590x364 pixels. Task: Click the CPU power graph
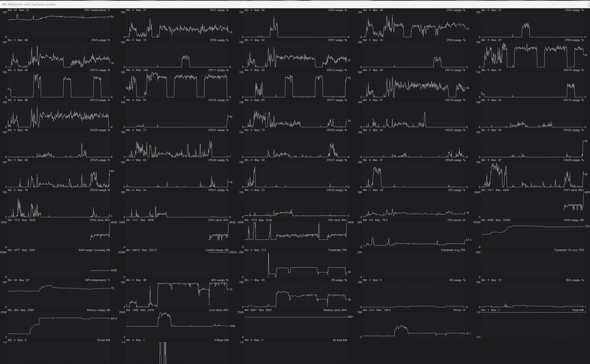pos(414,234)
